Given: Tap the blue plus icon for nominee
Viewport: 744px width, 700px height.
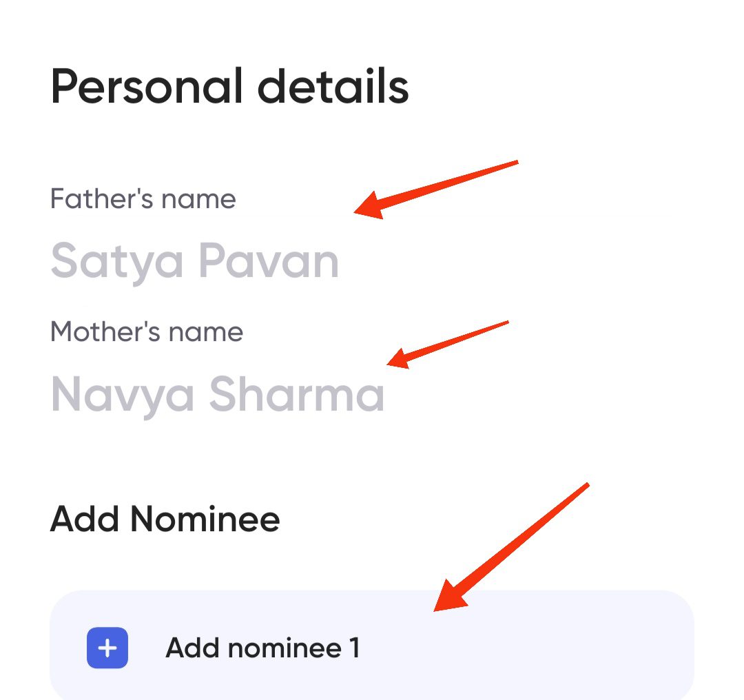Looking at the screenshot, I should point(107,648).
